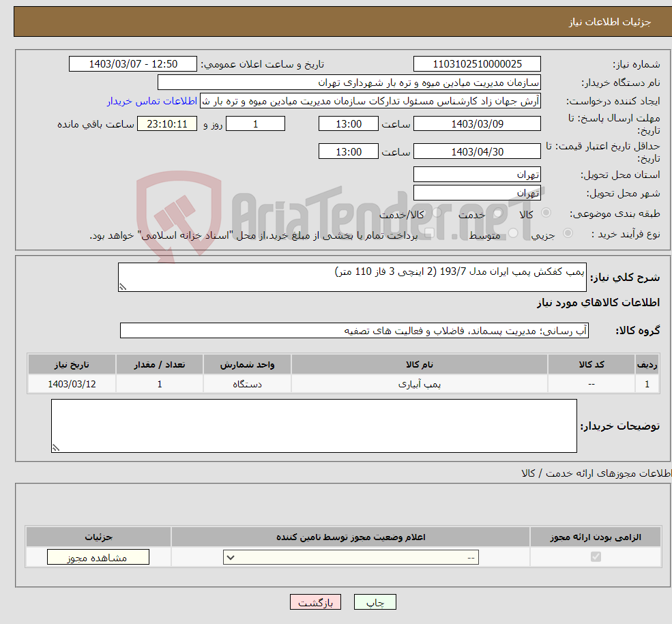
Task: Click the اعلام وضعیت مجوز column header
Action: tap(351, 537)
